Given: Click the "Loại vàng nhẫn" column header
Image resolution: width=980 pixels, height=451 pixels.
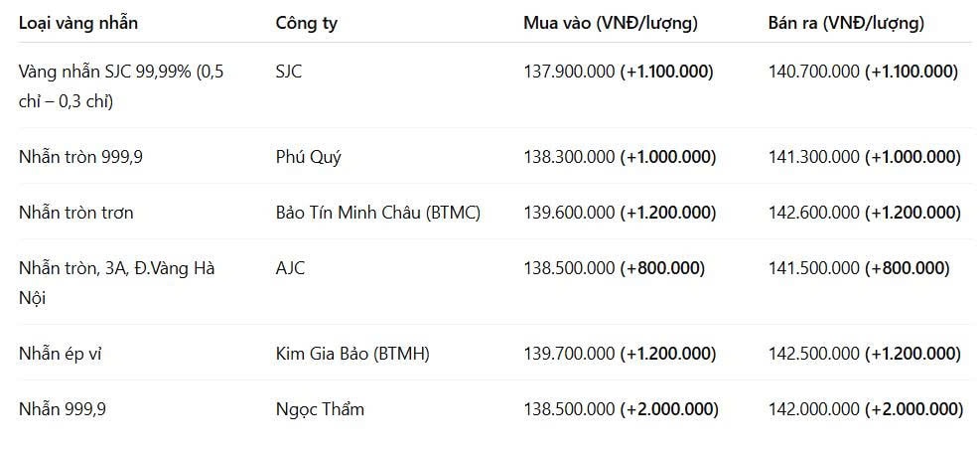Looking at the screenshot, I should click(x=78, y=24).
